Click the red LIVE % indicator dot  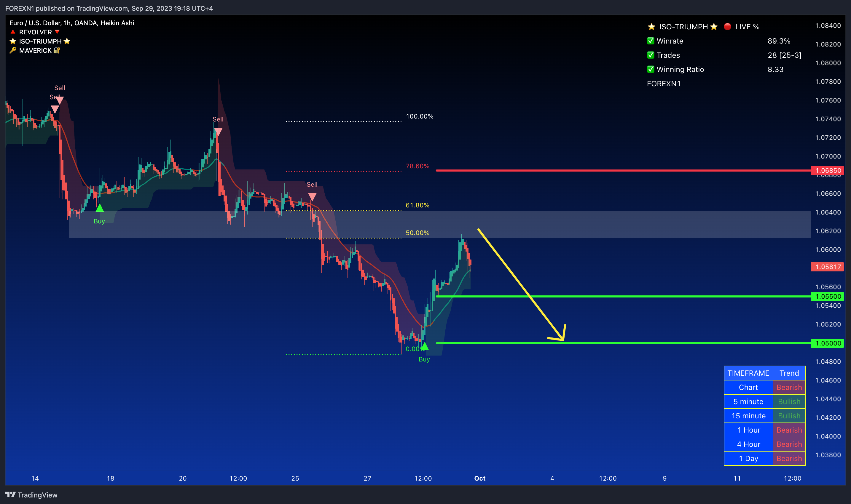point(727,26)
